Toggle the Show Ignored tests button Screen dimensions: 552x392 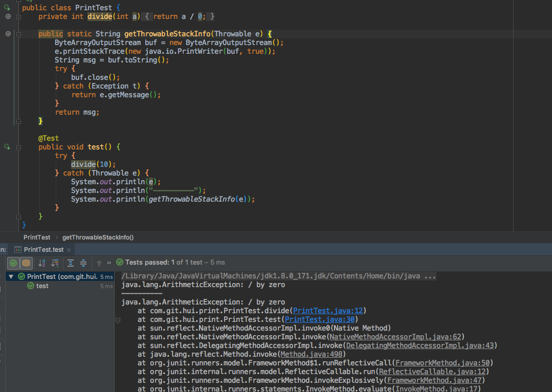26,263
